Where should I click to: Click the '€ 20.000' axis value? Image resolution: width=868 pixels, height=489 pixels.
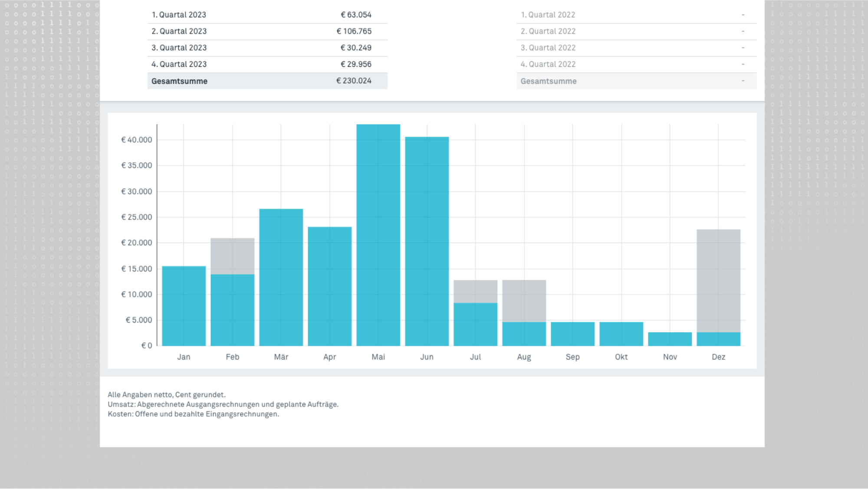[x=137, y=243]
